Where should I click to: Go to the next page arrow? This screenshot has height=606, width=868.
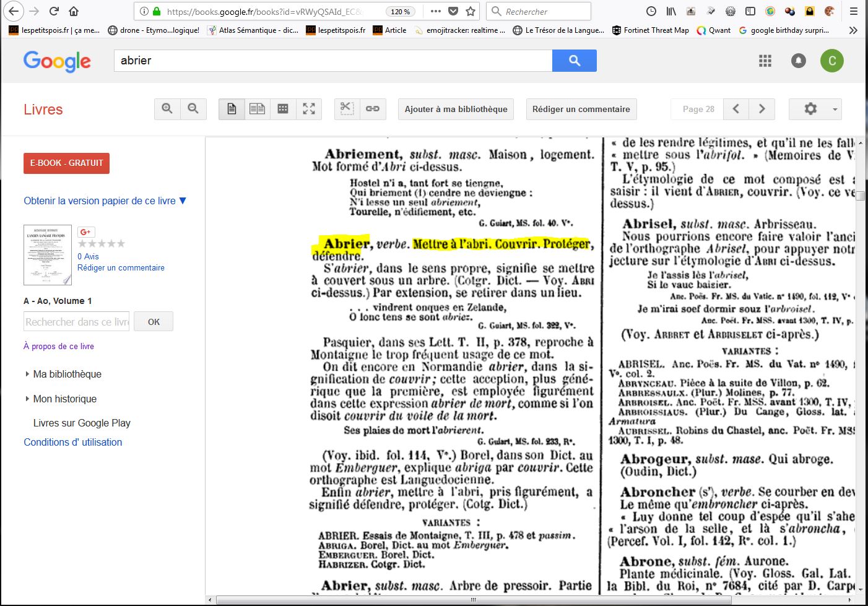[762, 109]
